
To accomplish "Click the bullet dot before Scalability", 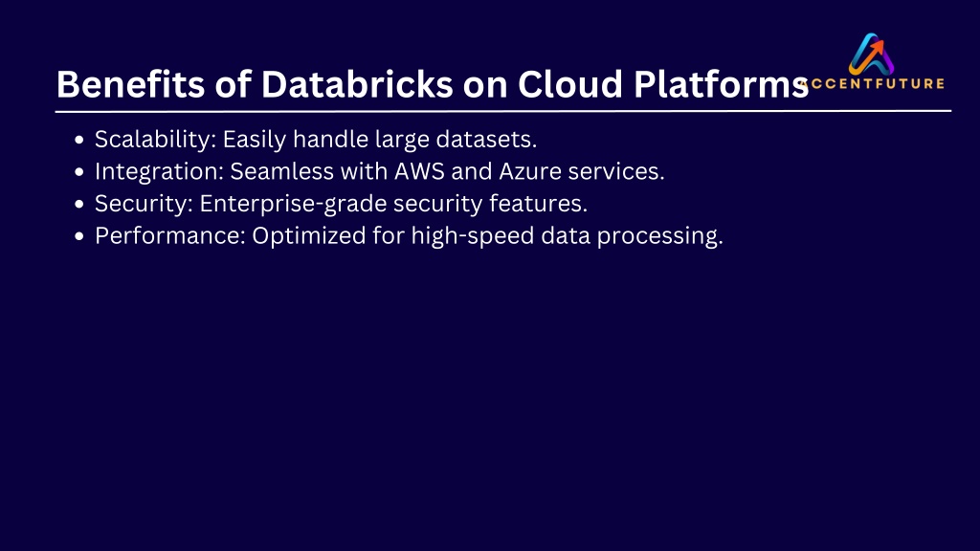I will pos(78,140).
